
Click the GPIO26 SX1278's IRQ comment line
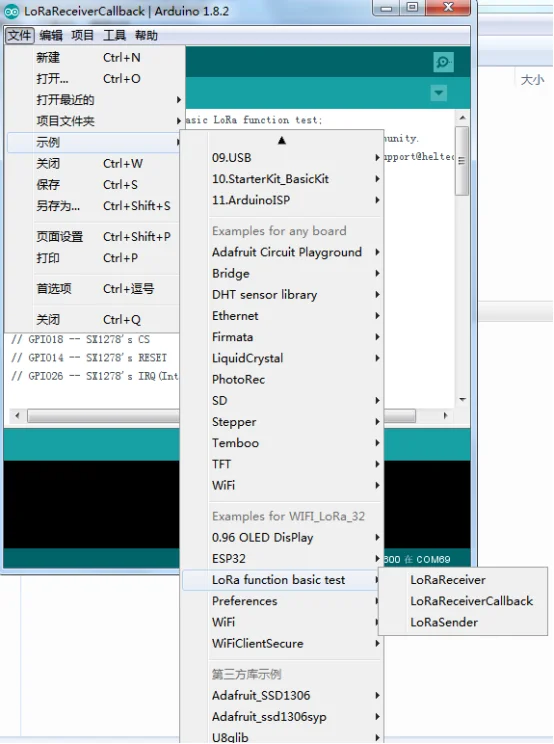(94, 376)
